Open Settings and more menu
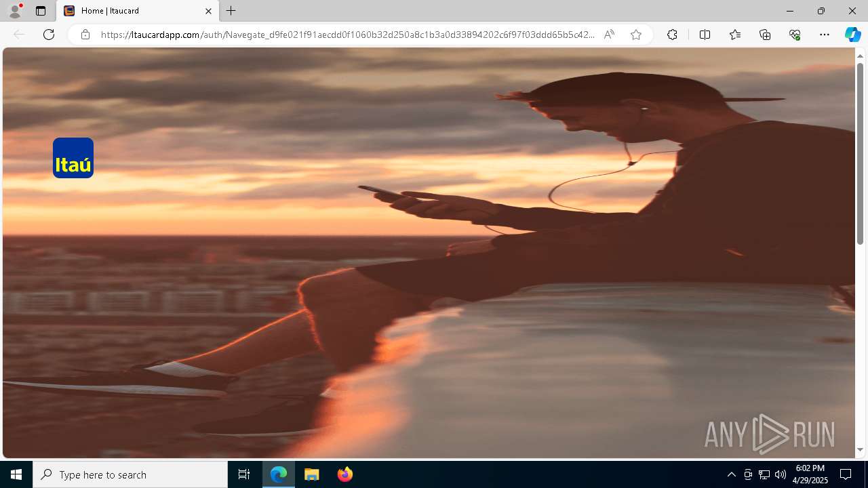This screenshot has height=488, width=868. (825, 35)
